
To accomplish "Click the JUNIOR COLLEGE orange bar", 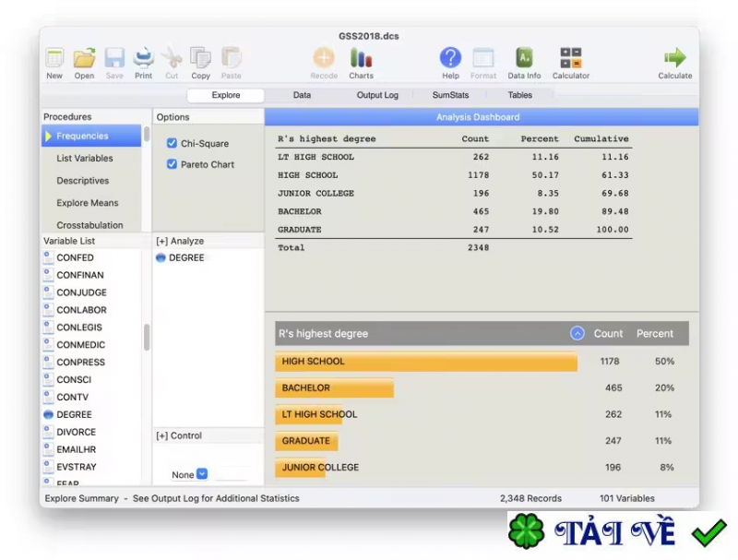I will coord(301,468).
